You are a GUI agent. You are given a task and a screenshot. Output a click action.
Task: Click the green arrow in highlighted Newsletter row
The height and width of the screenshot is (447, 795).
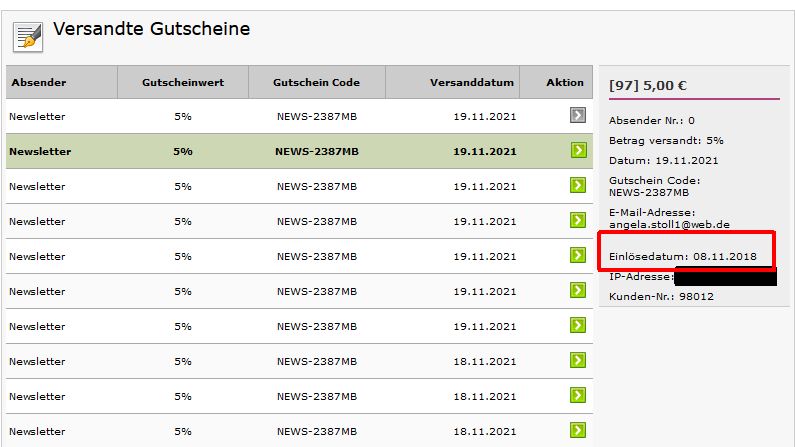click(577, 151)
